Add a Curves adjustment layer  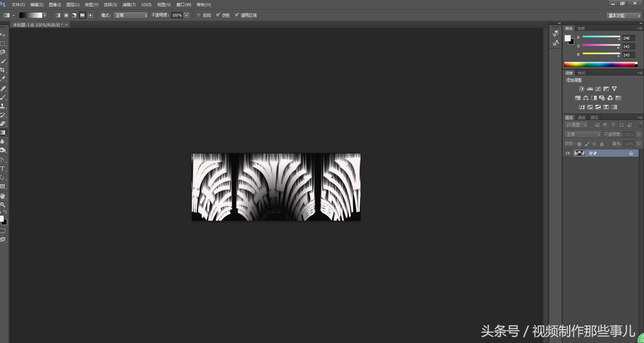tap(598, 89)
